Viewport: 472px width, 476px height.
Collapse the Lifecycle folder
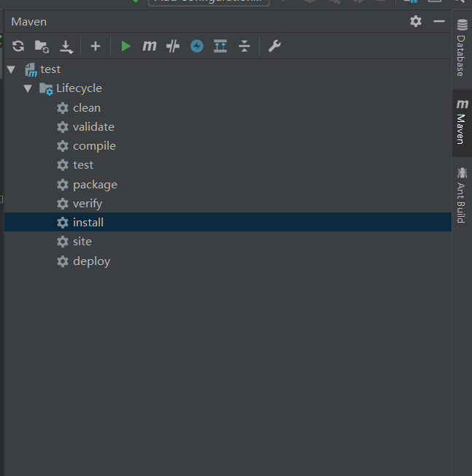tap(28, 88)
